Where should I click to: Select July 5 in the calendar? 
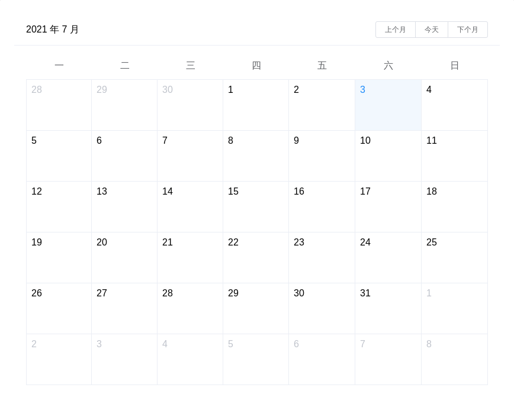(x=59, y=156)
